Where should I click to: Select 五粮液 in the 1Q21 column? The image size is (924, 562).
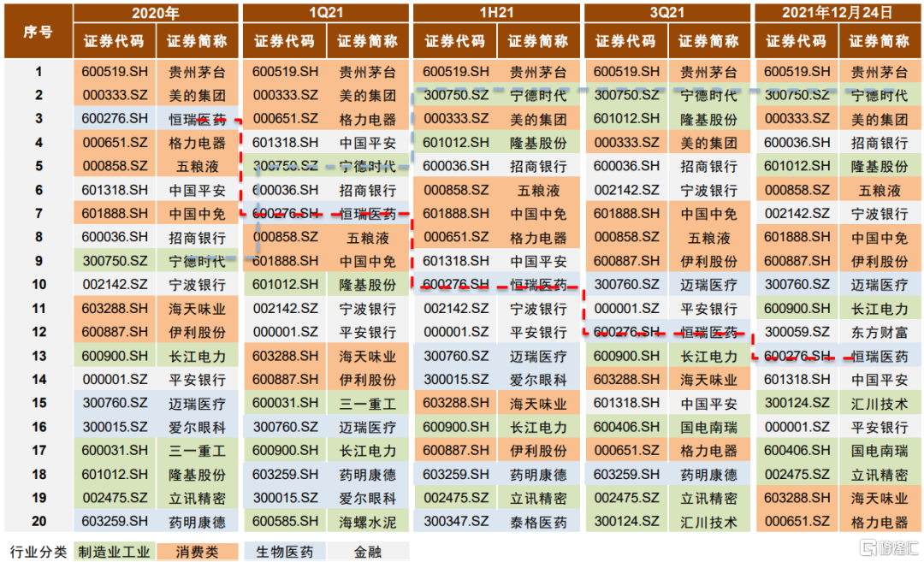[x=368, y=238]
